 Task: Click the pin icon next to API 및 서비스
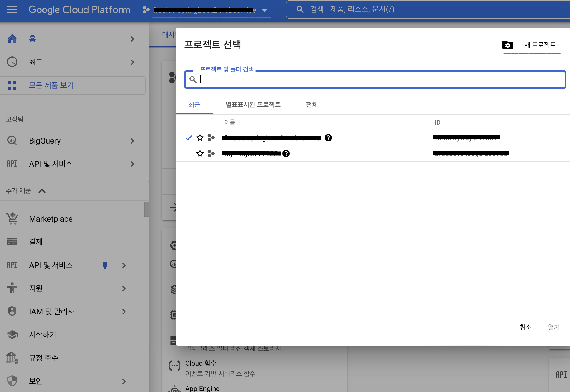pos(105,265)
